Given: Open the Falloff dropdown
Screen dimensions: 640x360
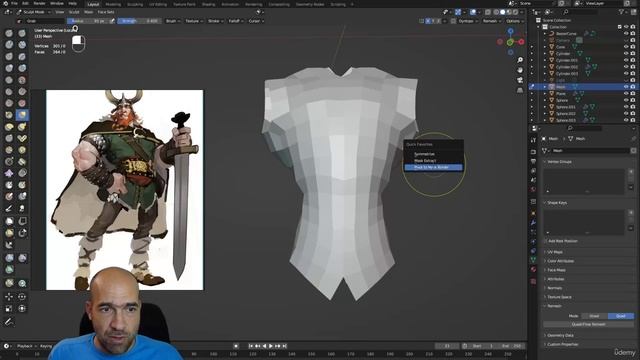Looking at the screenshot, I should [x=236, y=21].
